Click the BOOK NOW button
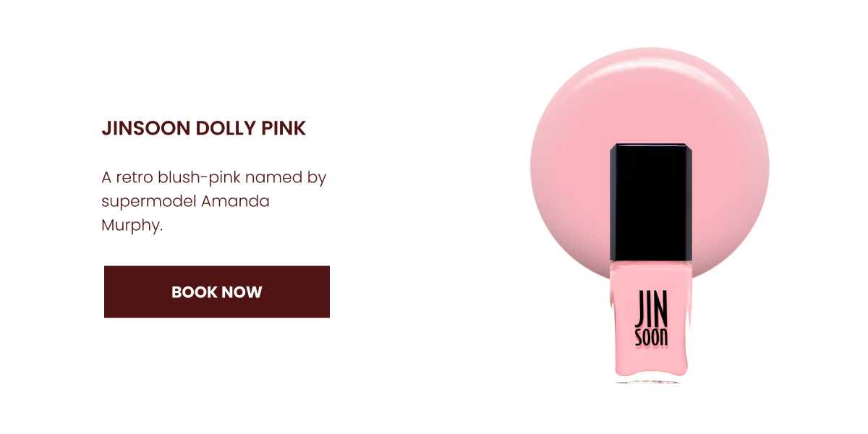 click(x=217, y=292)
